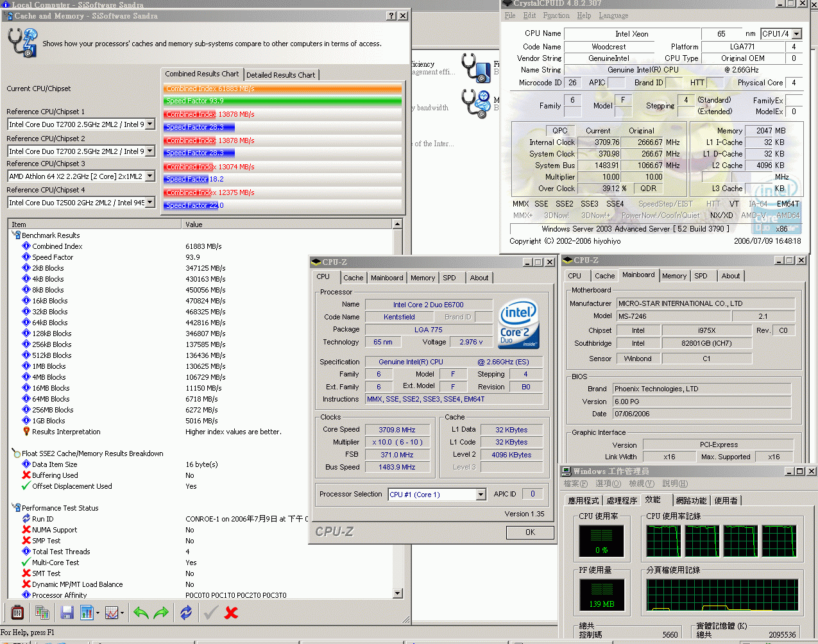Viewport: 818px width, 644px height.
Task: Click the Benchmark Results group icon
Action: pyautogui.click(x=16, y=235)
